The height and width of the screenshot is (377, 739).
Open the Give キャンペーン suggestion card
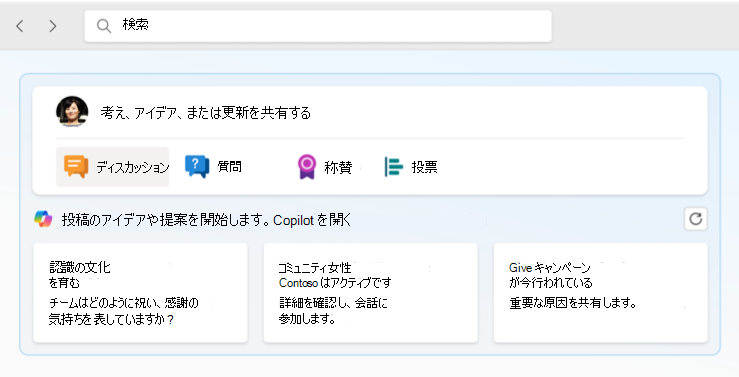coord(600,293)
